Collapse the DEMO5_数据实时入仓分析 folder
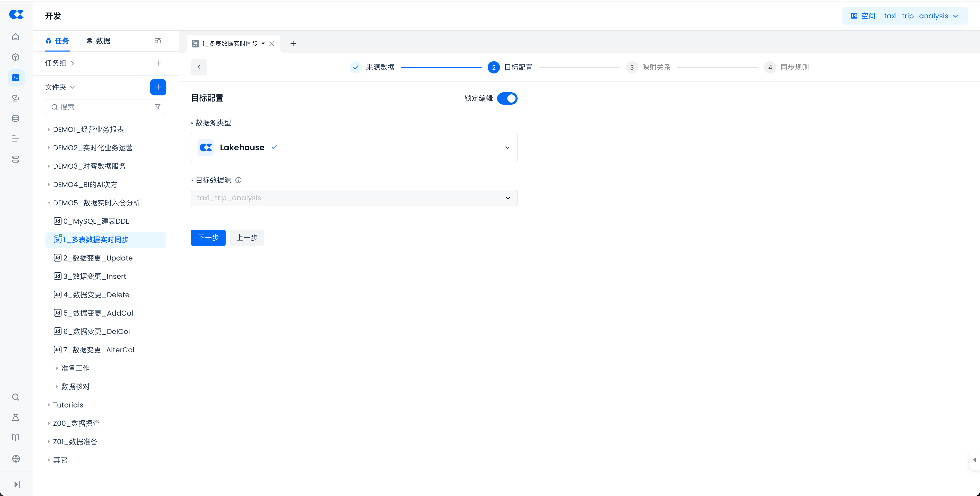 click(49, 203)
